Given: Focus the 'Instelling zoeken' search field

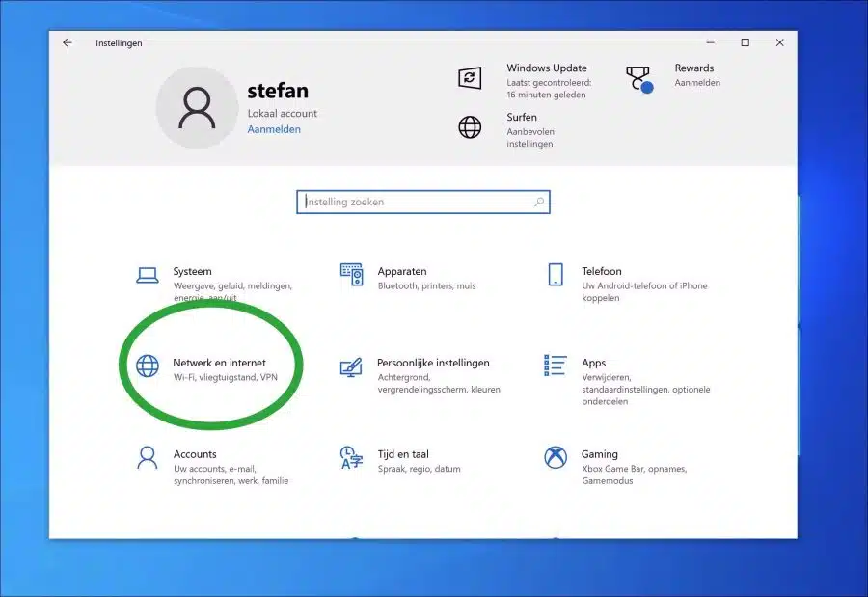Looking at the screenshot, I should [423, 203].
